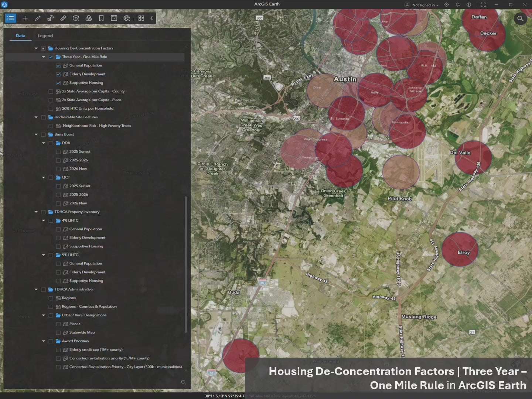
Task: Open the globe share tool
Action: 127,18
